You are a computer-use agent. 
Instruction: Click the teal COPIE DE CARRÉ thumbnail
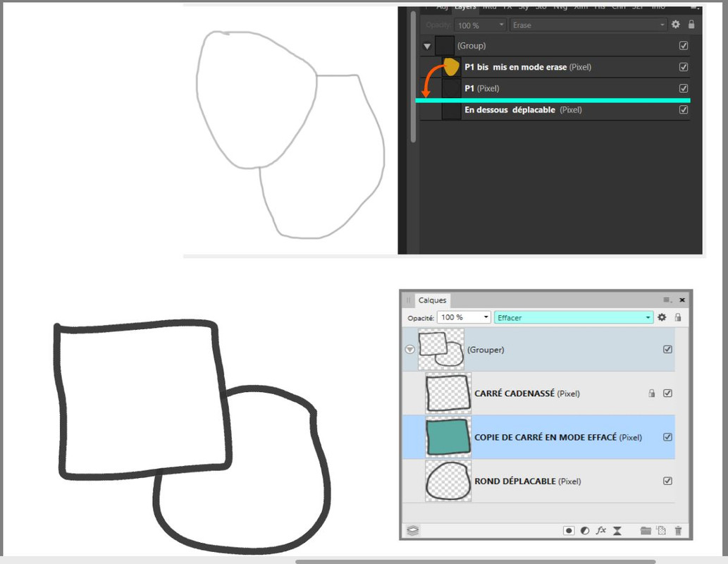point(448,437)
